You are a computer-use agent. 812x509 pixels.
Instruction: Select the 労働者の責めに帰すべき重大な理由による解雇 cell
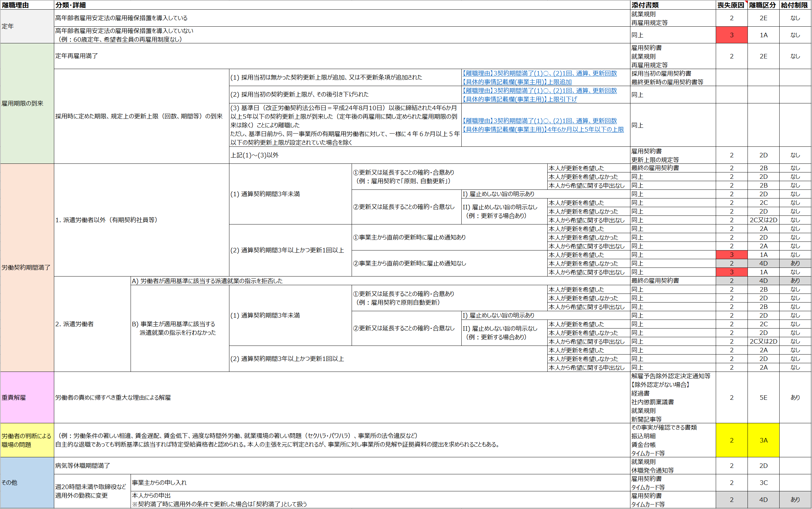click(x=342, y=398)
